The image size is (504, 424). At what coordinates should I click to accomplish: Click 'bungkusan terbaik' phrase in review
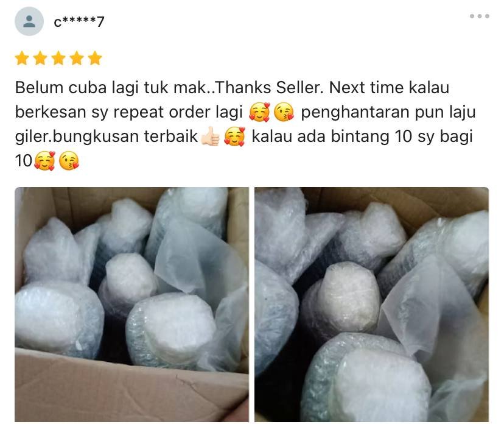click(125, 136)
